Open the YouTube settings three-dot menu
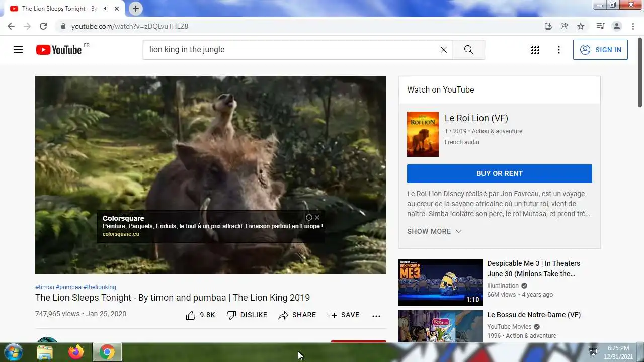 pos(559,50)
